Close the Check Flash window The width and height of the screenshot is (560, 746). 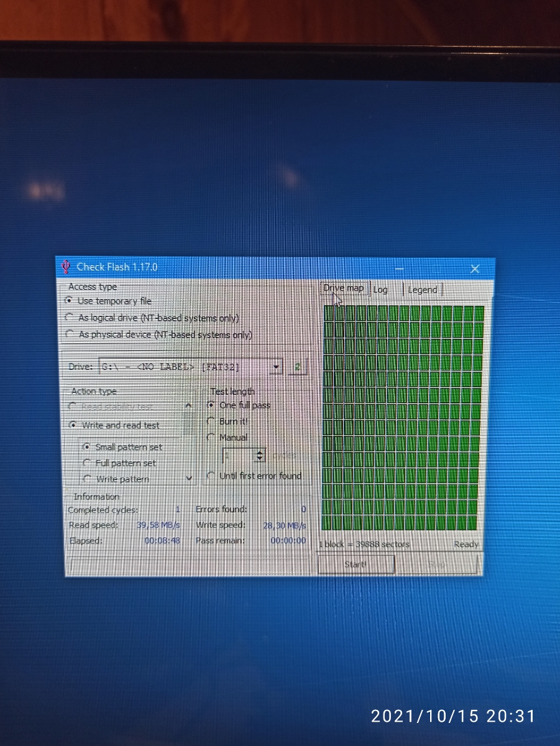(475, 269)
